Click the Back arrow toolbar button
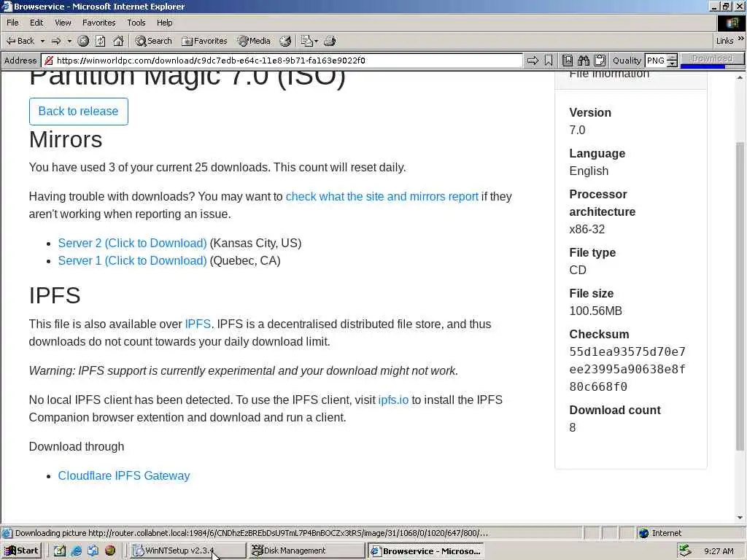Screen dimensions: 747x560 pos(20,41)
